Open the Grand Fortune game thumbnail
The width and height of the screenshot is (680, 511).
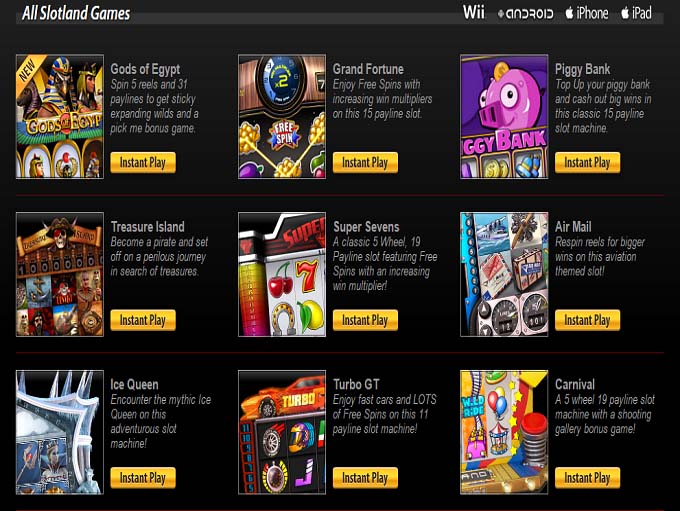point(282,116)
